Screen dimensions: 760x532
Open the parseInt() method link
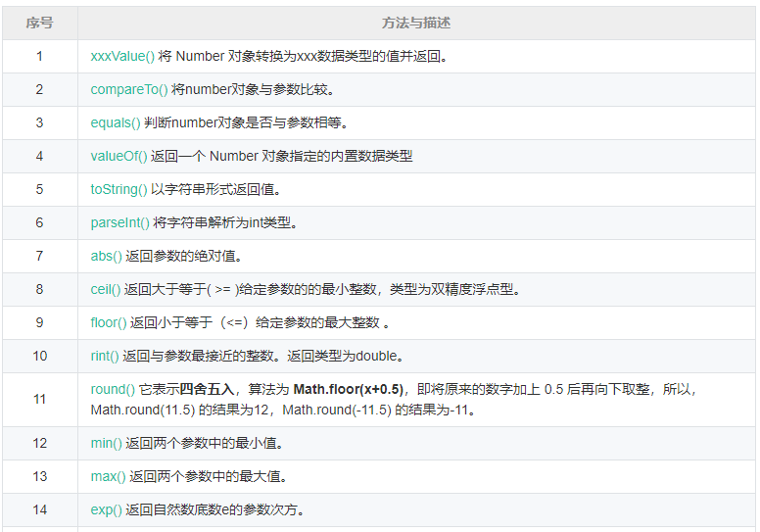pyautogui.click(x=119, y=222)
